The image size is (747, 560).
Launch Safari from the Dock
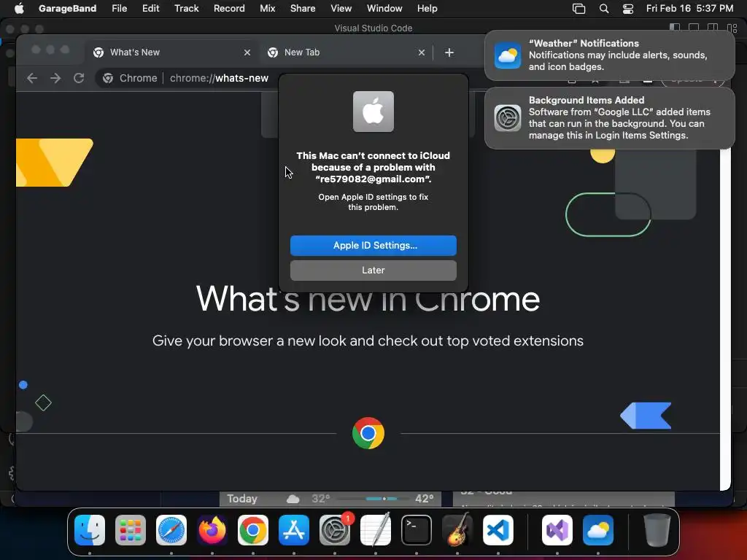point(171,530)
